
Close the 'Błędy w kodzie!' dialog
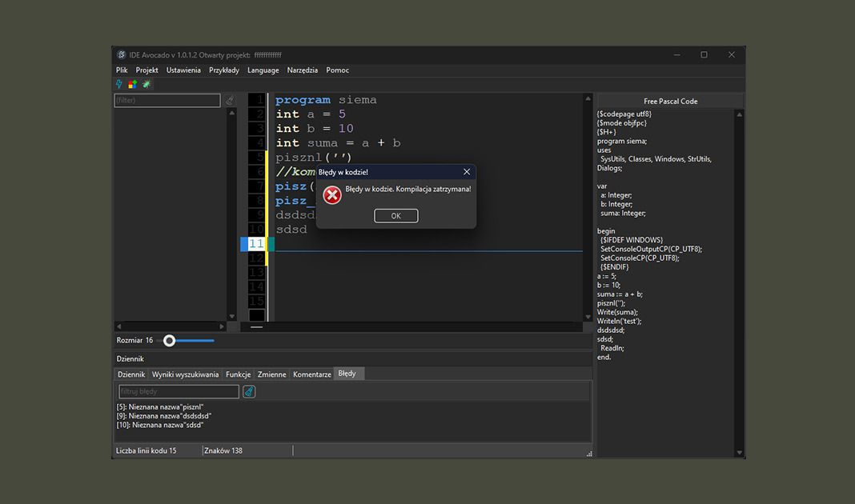coord(467,172)
